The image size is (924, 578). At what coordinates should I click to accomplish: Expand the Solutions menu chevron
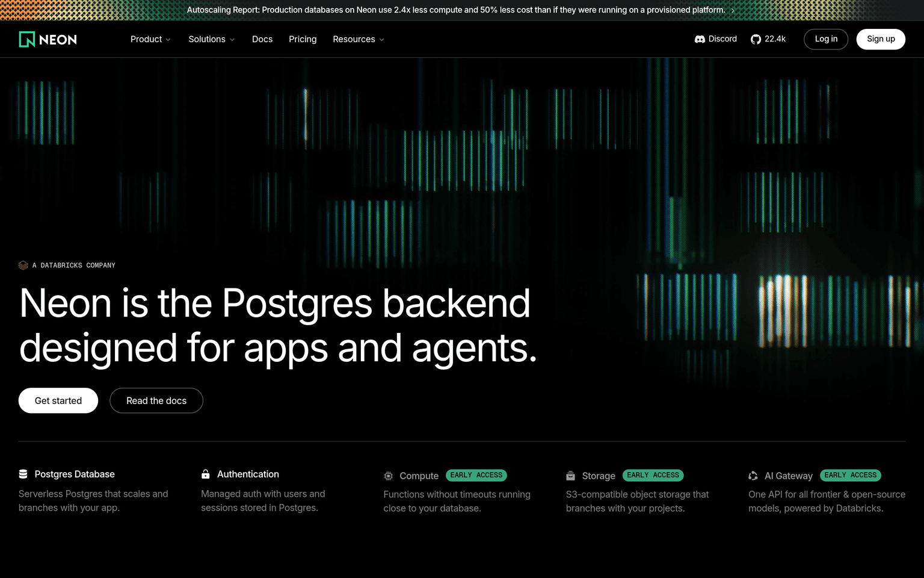pos(232,40)
